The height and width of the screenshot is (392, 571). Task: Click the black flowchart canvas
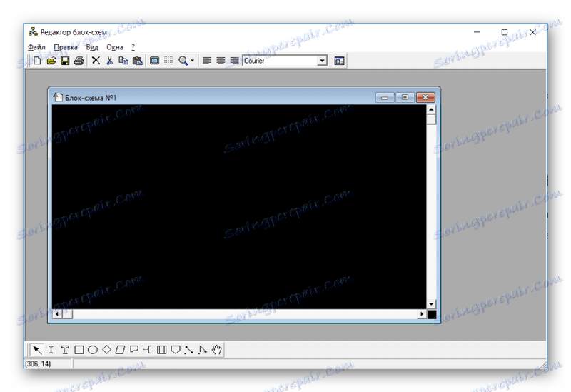239,206
